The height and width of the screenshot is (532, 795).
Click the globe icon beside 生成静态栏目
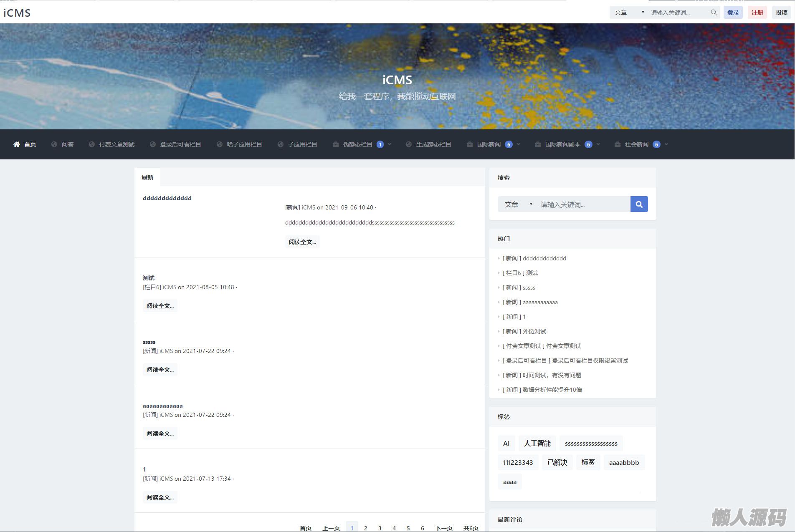(x=409, y=144)
